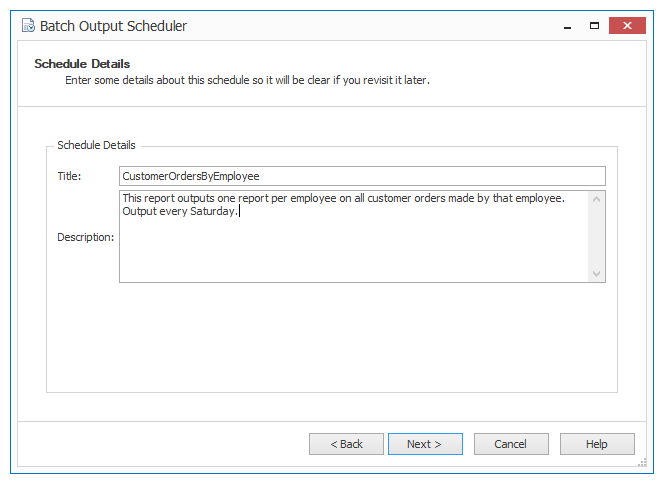
Task: Click the Description box's scroll-up arrow
Action: coord(596,199)
